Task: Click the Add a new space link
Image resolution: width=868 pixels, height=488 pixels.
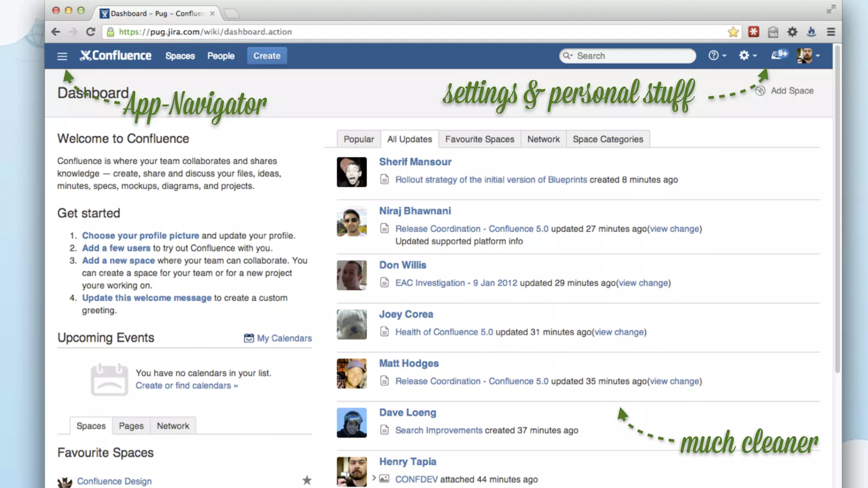Action: coord(118,261)
